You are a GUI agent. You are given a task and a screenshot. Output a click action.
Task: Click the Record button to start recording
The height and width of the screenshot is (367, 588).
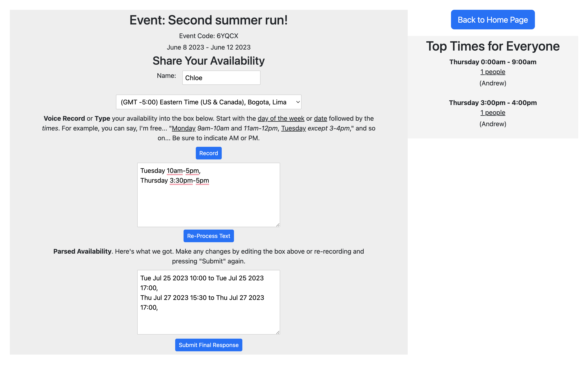(x=209, y=153)
